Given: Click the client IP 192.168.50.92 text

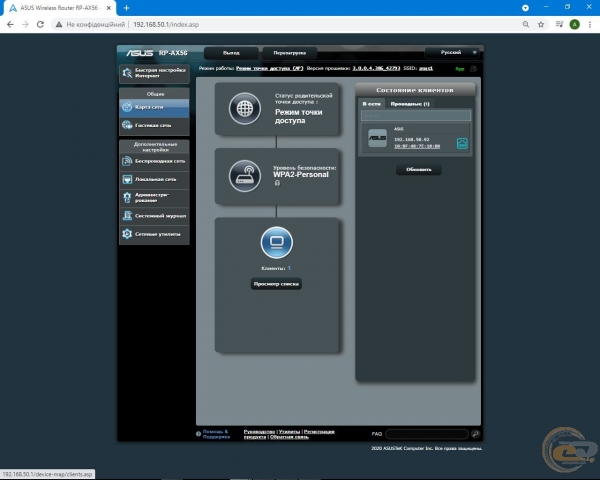Looking at the screenshot, I should pyautogui.click(x=412, y=140).
